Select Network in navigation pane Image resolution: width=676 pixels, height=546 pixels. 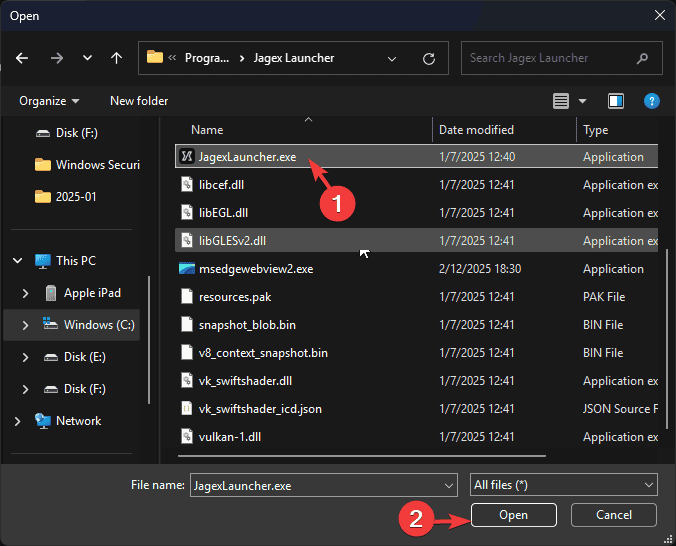click(78, 420)
